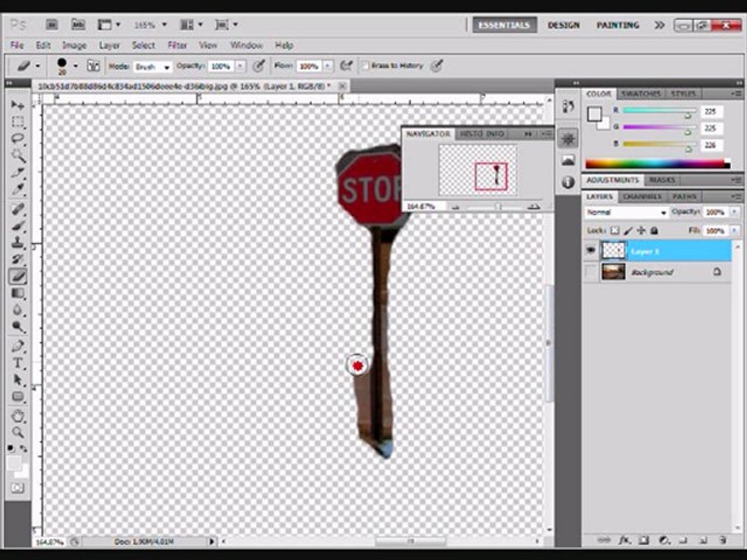Switch to the Channels tab
The width and height of the screenshot is (747, 560).
coord(642,197)
